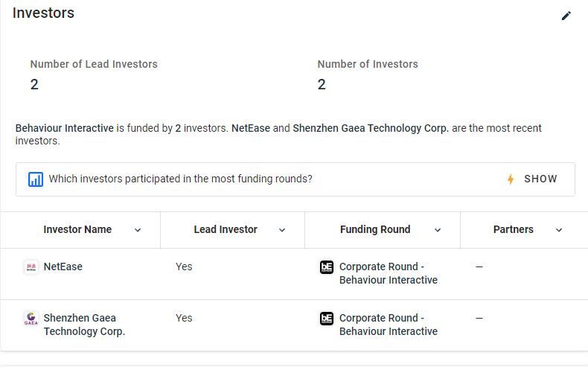Click the pencil edit icon for Investors

pyautogui.click(x=566, y=16)
